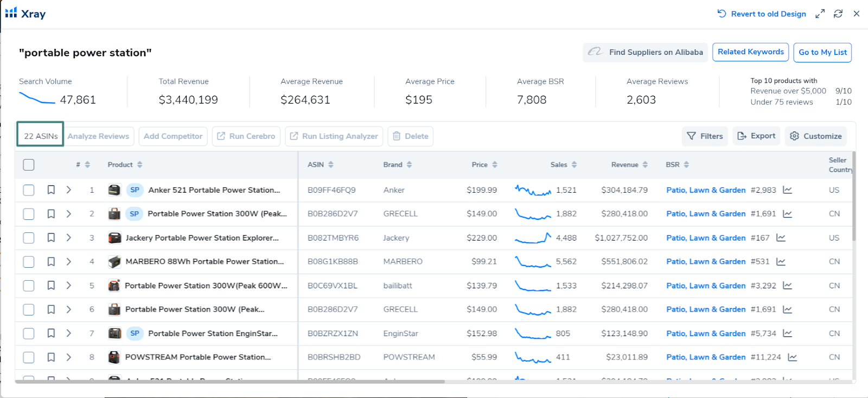Sort by ASIN column arrows

pyautogui.click(x=331, y=165)
